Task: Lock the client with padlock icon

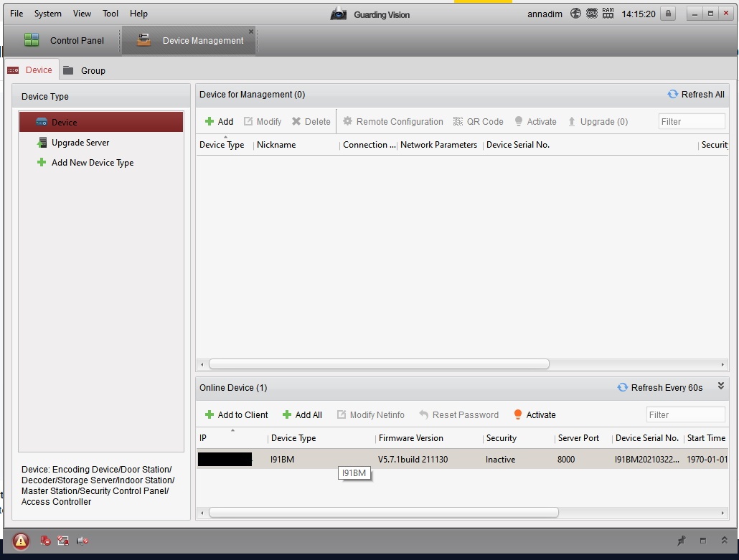Action: coord(668,14)
